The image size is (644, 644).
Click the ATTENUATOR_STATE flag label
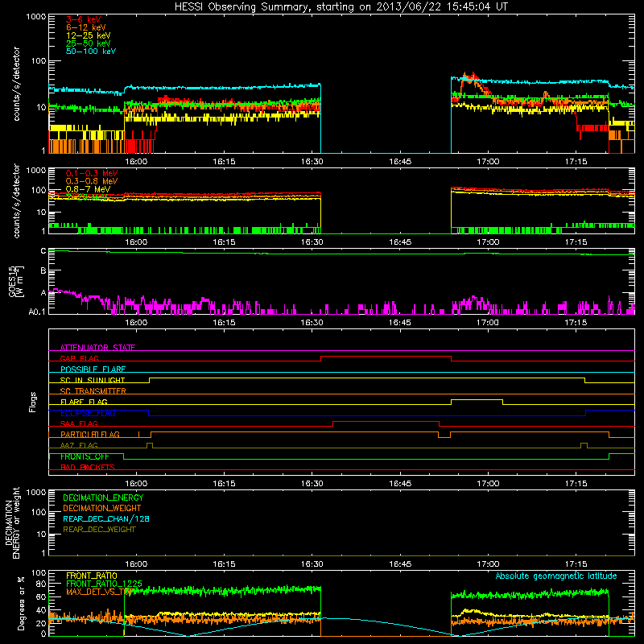tap(97, 348)
